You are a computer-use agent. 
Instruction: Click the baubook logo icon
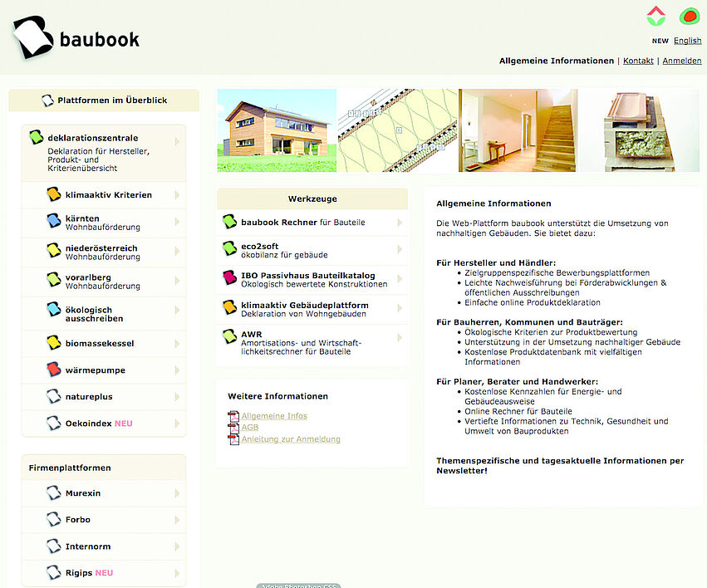pyautogui.click(x=33, y=38)
